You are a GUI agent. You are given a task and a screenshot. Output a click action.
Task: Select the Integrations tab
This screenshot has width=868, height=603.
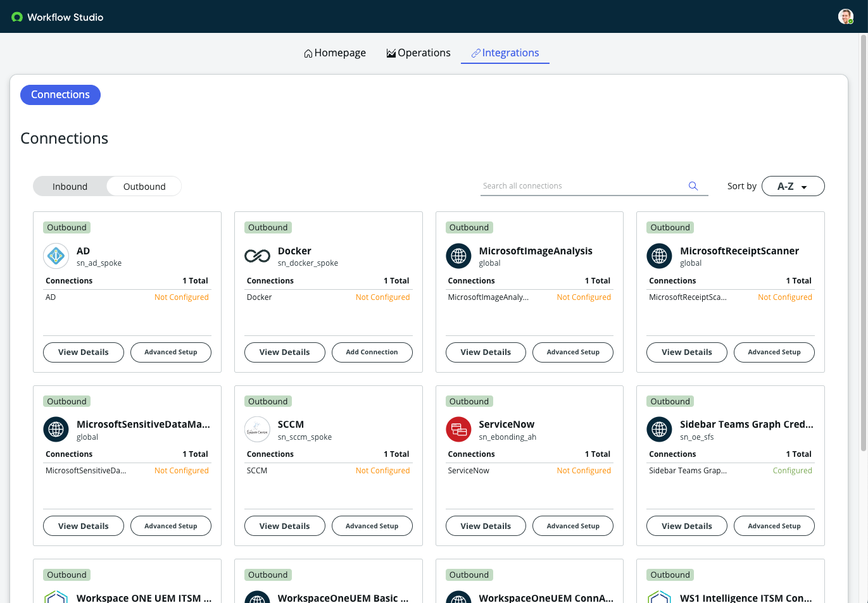pyautogui.click(x=505, y=53)
